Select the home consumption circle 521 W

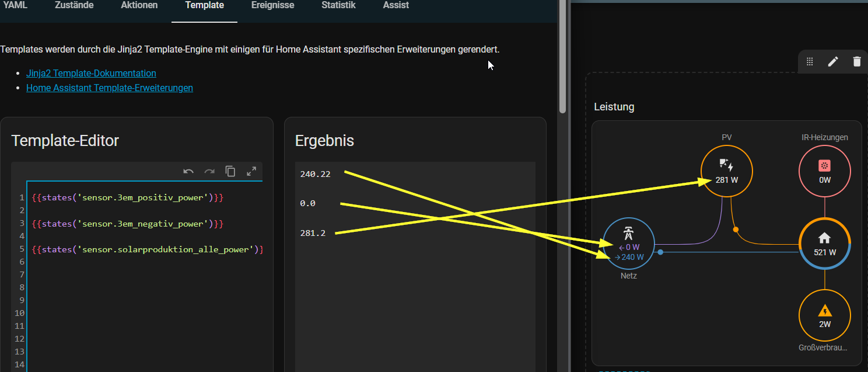(824, 244)
